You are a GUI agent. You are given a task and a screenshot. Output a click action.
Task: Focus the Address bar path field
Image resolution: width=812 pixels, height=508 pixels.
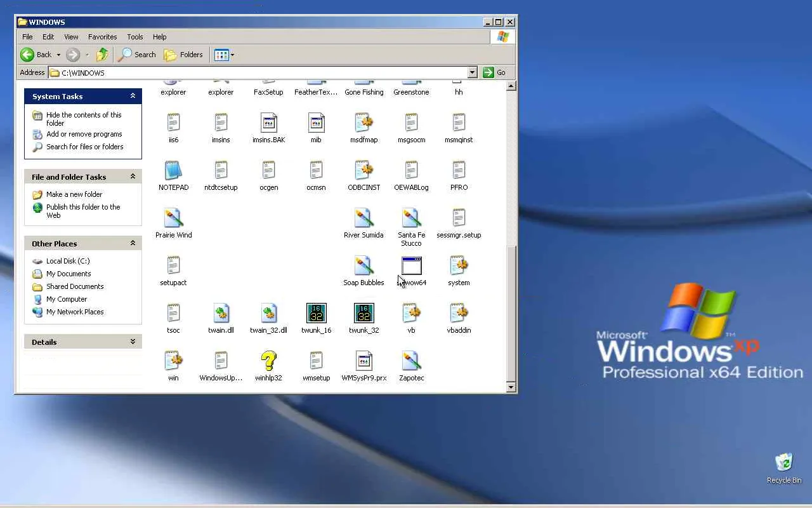click(263, 72)
